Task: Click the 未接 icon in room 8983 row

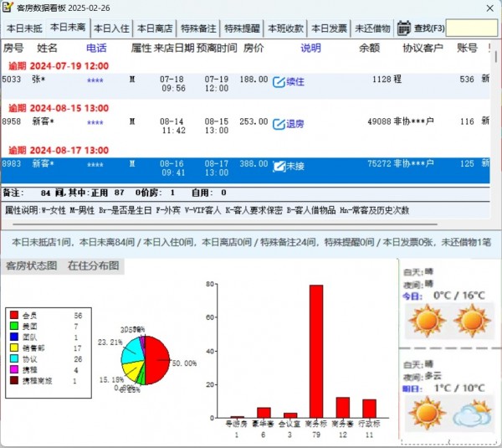Action: pyautogui.click(x=279, y=166)
